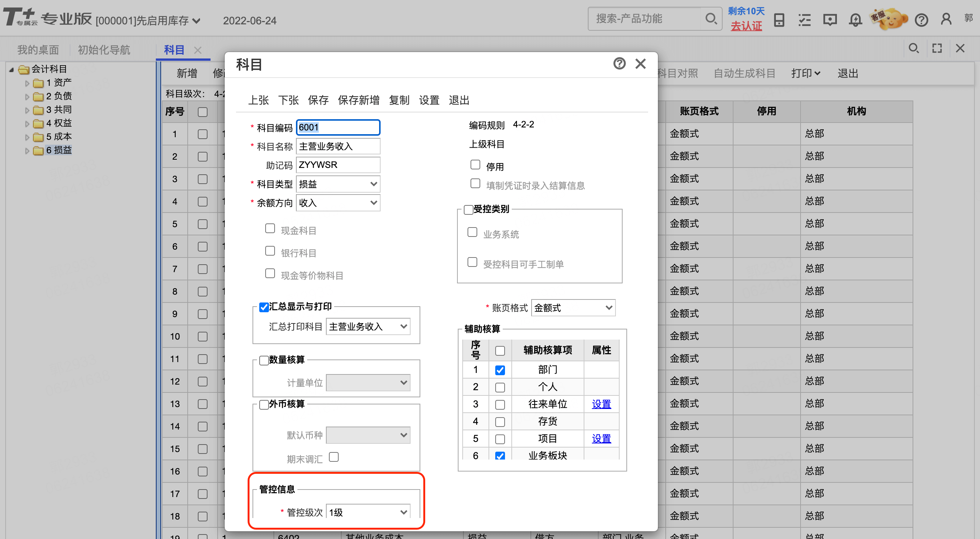This screenshot has height=539, width=980.
Task: Click the help icon in the 科目 dialog
Action: point(619,64)
